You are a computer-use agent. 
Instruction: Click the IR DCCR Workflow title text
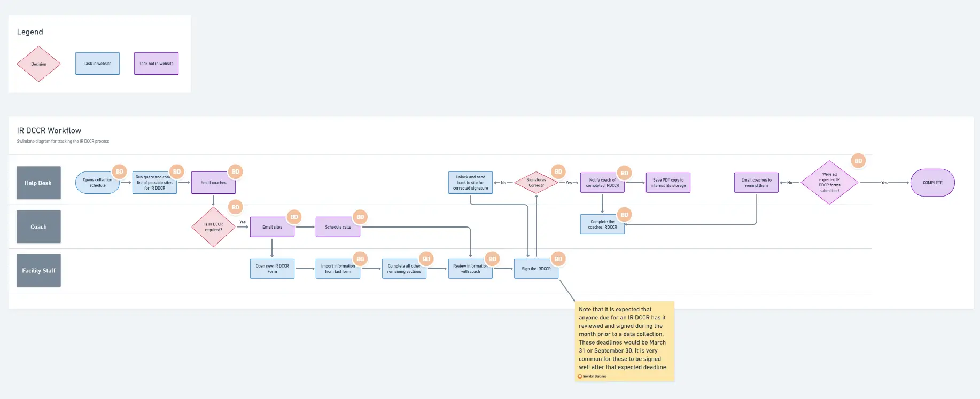(x=49, y=130)
